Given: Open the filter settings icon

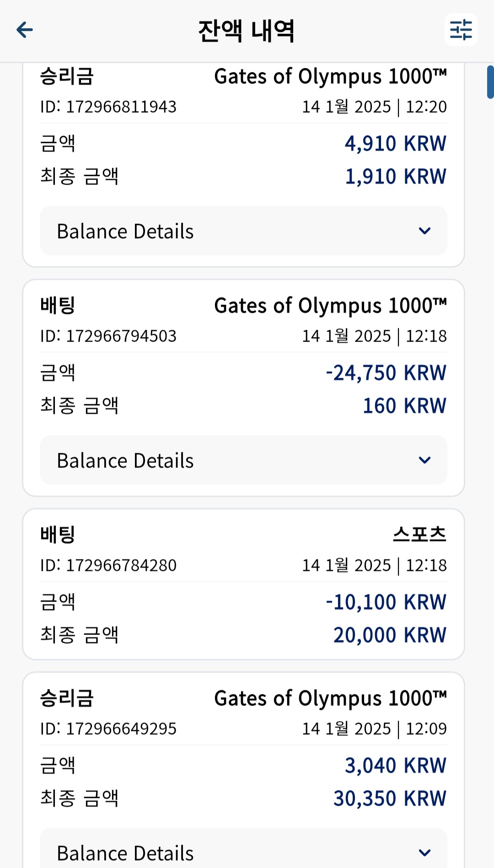Looking at the screenshot, I should pos(461,30).
